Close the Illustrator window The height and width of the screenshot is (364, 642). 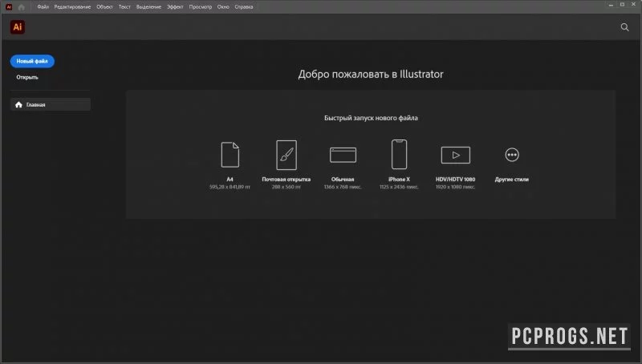[x=633, y=5]
